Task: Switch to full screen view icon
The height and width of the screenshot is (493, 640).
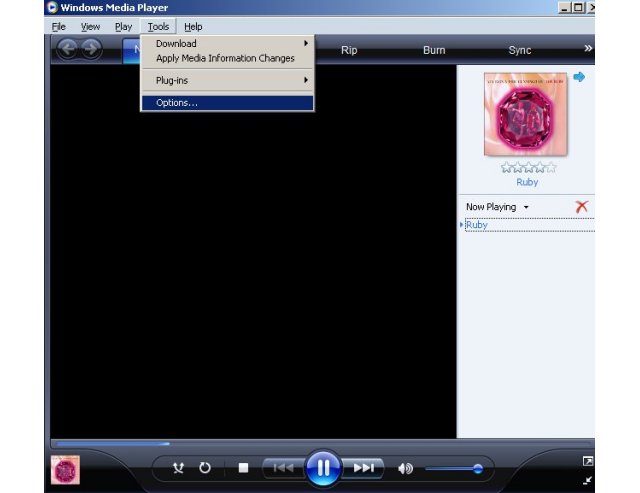Action: point(588,461)
